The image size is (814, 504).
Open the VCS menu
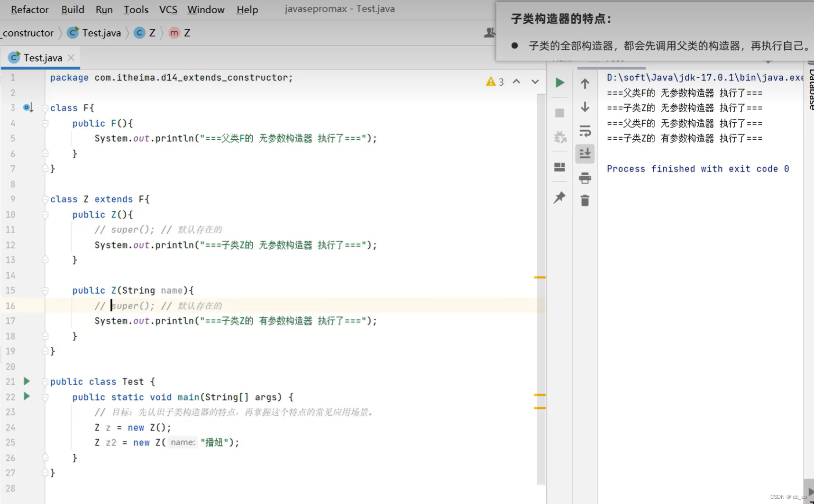pyautogui.click(x=168, y=9)
